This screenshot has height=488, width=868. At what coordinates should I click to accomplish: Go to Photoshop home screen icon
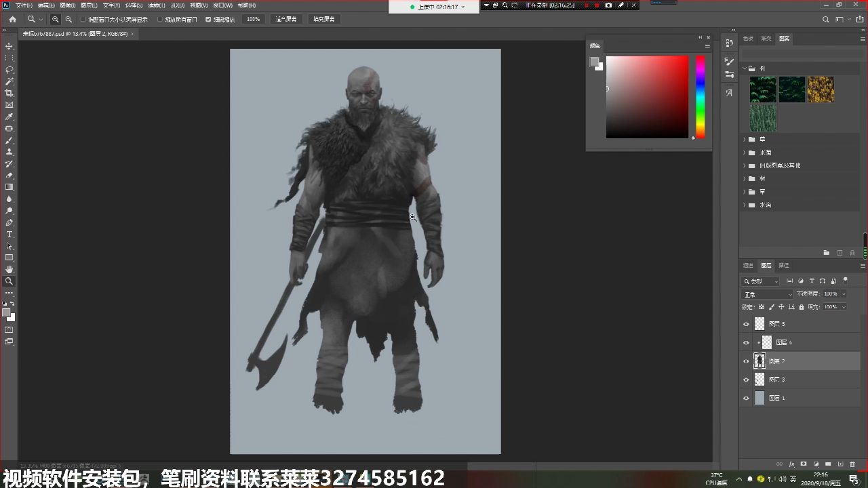pos(12,20)
